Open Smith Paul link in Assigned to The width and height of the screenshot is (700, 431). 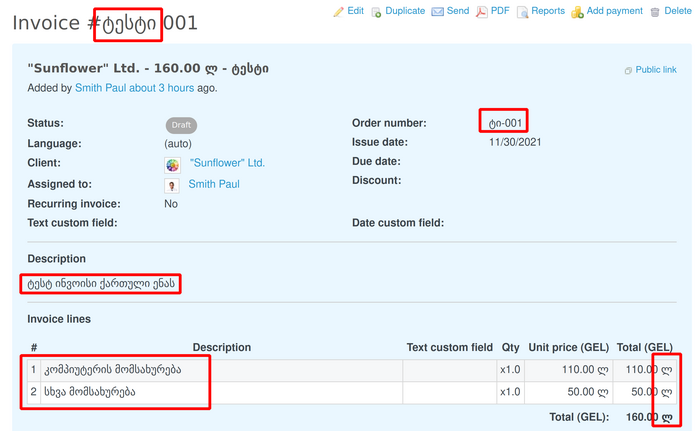(x=214, y=184)
